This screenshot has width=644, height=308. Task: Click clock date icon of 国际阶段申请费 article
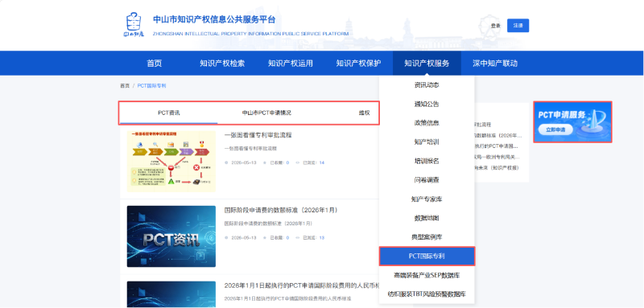[226, 238]
